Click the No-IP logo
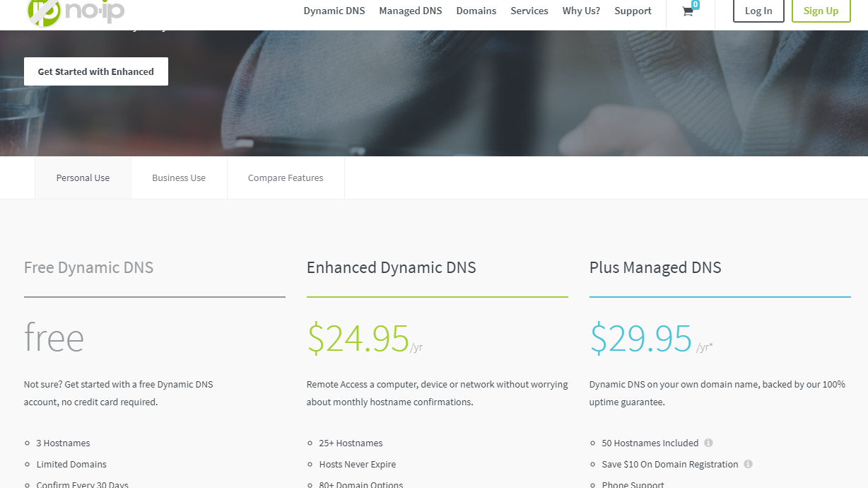 click(76, 11)
